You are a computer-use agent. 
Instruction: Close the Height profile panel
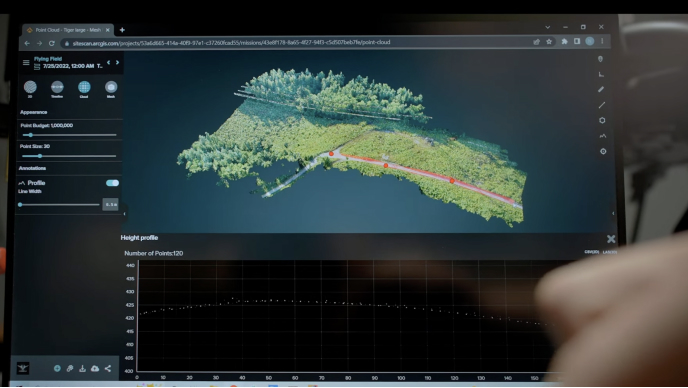[x=611, y=239]
